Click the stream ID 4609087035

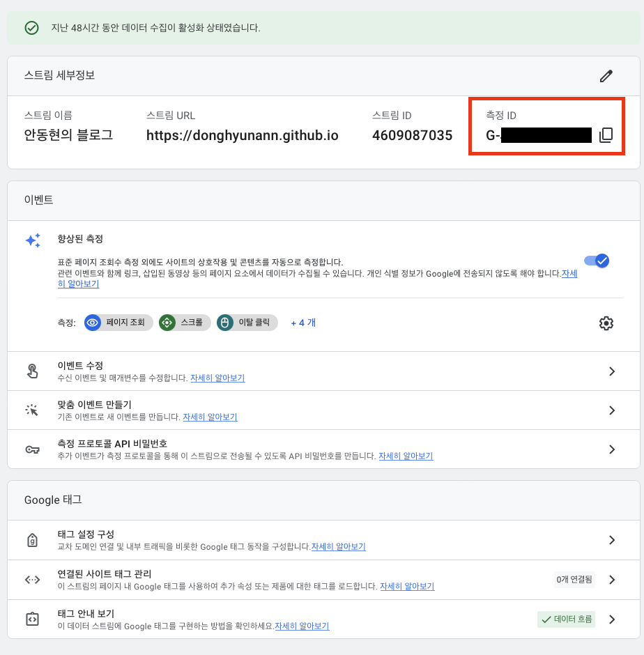(412, 135)
